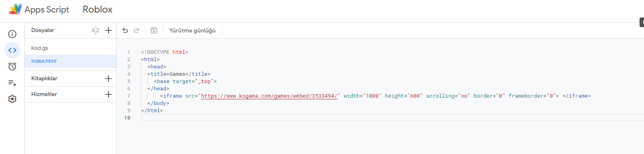The width and height of the screenshot is (644, 154).
Task: Click line number 1 in gutter
Action: point(129,52)
